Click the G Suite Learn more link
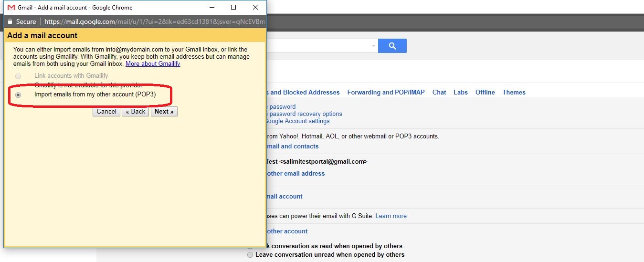 click(x=391, y=216)
